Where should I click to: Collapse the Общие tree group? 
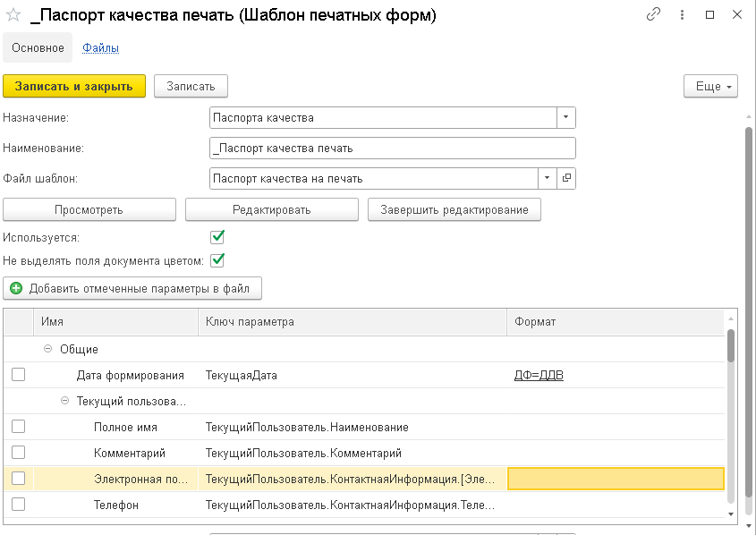tap(48, 349)
